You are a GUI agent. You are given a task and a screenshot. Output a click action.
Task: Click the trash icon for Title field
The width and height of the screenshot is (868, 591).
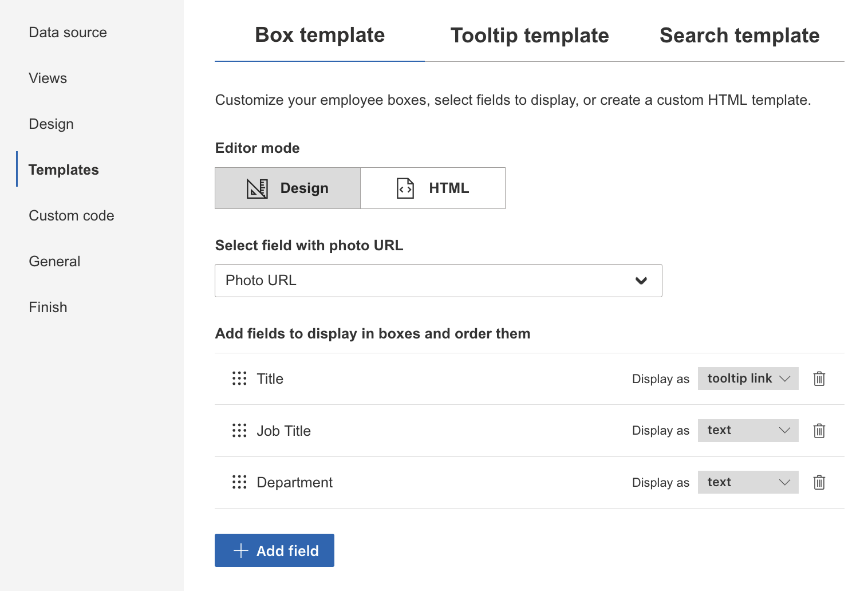click(819, 379)
